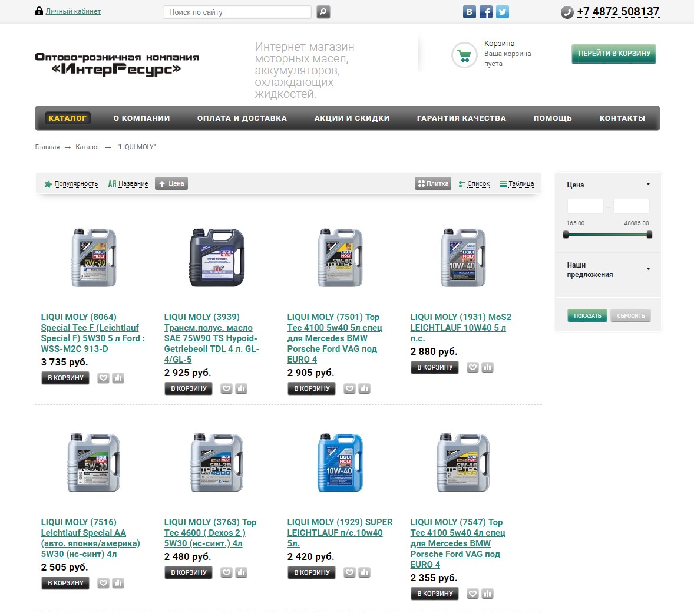Open the Twitter social icon

pos(503,12)
